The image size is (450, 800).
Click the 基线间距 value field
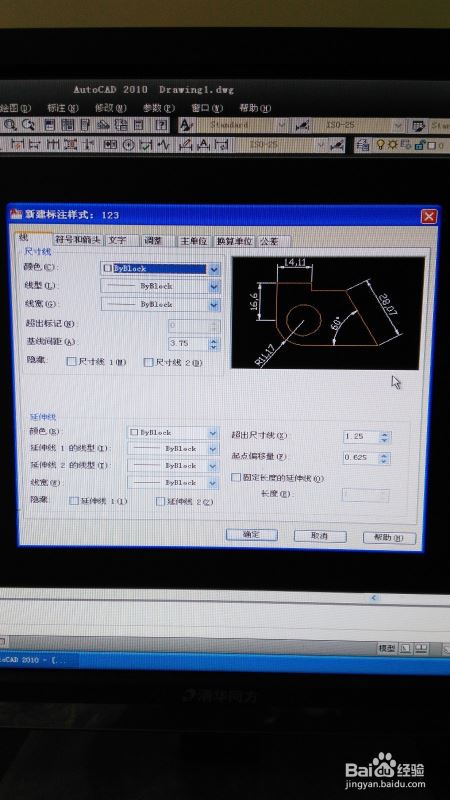188,343
